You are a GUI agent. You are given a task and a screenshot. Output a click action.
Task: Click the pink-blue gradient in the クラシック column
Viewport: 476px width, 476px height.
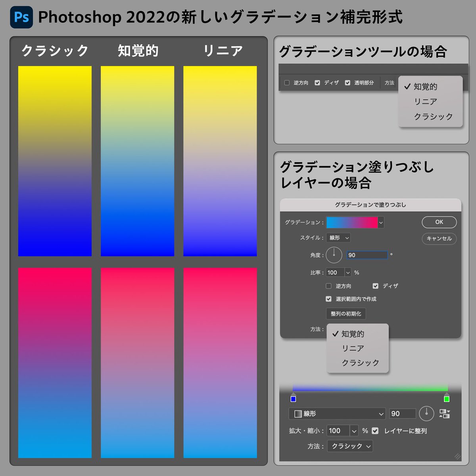(x=55, y=363)
